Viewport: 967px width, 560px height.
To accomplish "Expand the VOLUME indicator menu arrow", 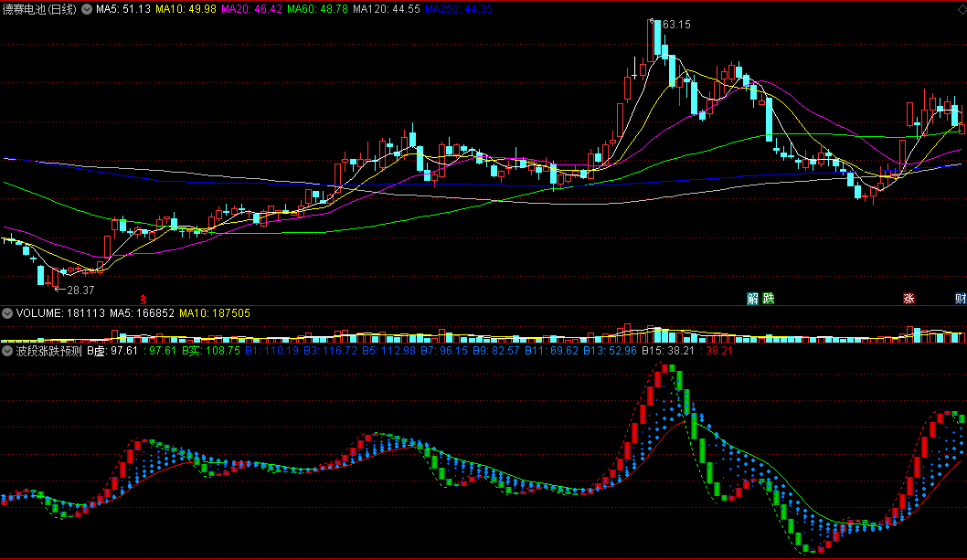I will [7, 313].
